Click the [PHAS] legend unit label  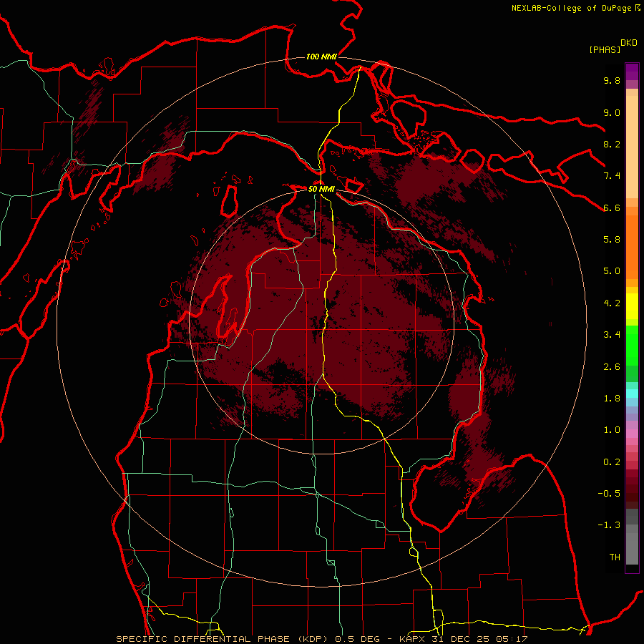tap(605, 49)
